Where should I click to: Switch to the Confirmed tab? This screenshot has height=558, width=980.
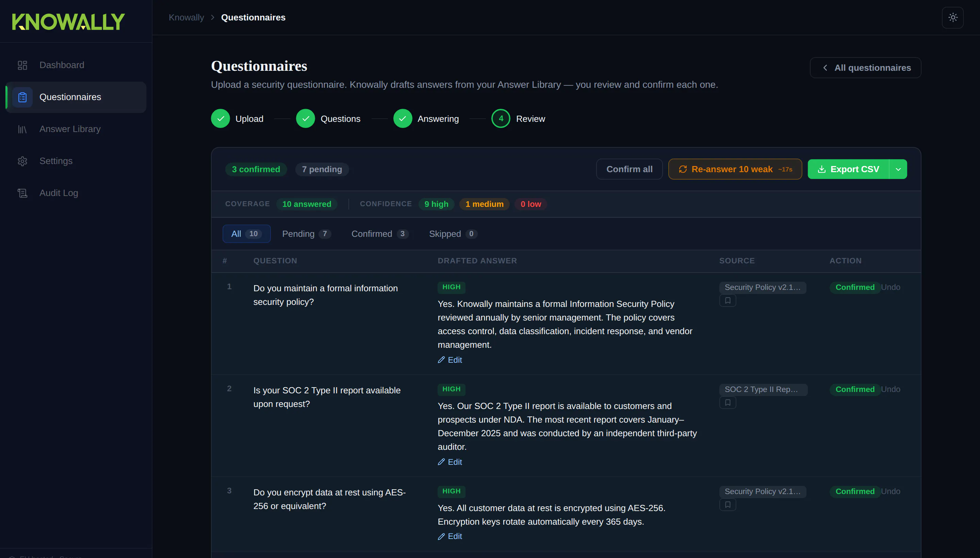pyautogui.click(x=380, y=234)
